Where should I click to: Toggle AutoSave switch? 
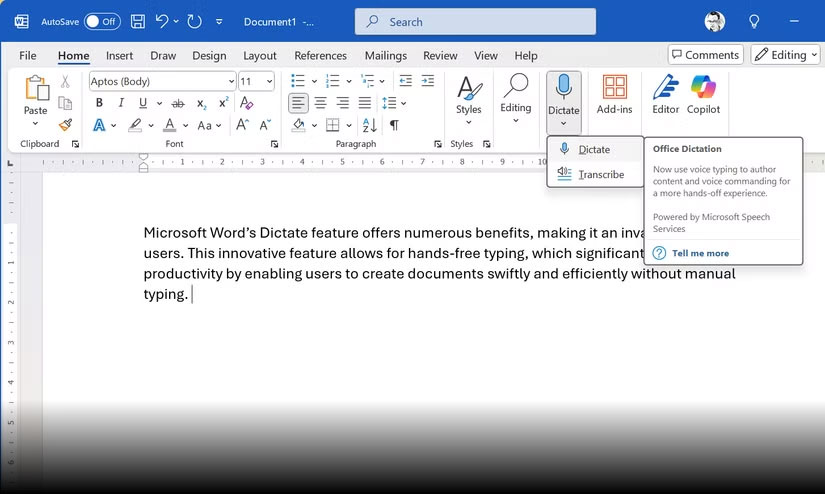coord(102,21)
